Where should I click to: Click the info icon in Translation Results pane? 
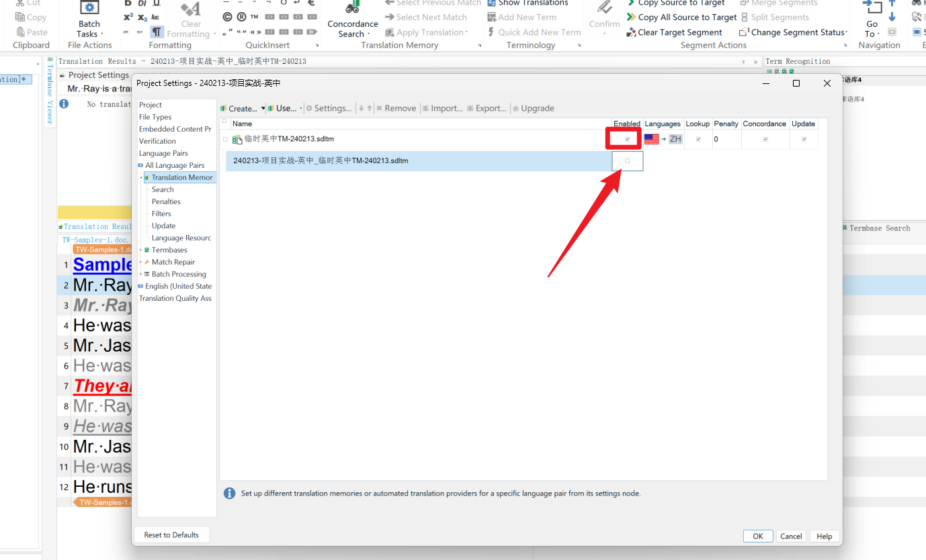pyautogui.click(x=64, y=104)
